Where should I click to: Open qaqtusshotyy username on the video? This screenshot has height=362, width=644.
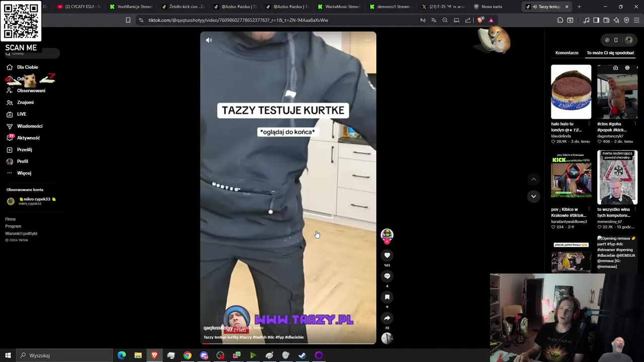coord(218,328)
